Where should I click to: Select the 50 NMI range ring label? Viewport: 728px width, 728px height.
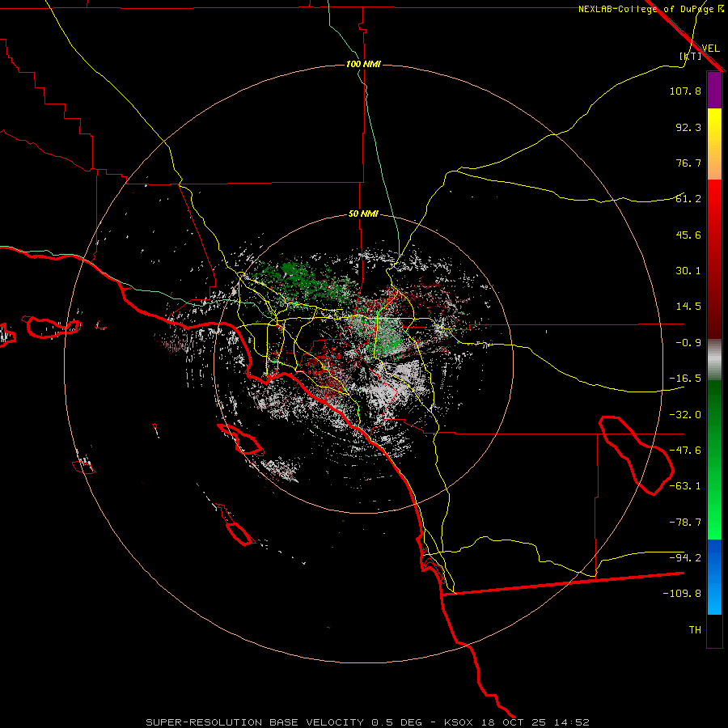pyautogui.click(x=363, y=214)
